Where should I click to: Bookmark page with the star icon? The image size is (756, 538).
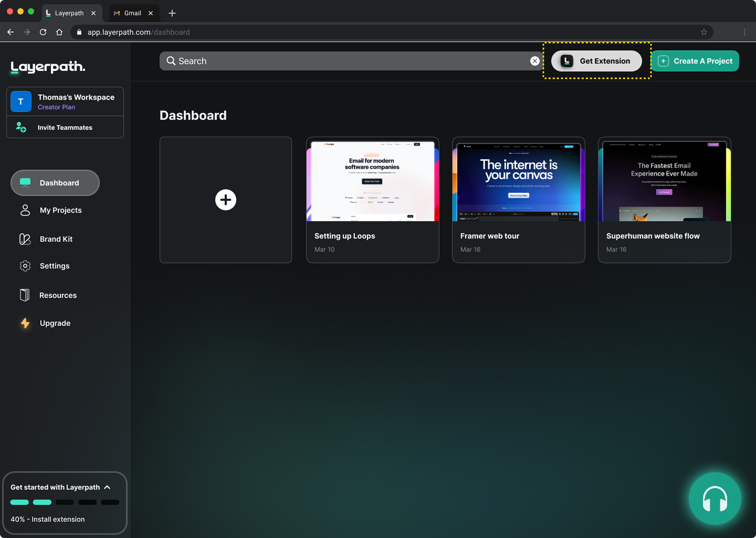click(x=704, y=32)
